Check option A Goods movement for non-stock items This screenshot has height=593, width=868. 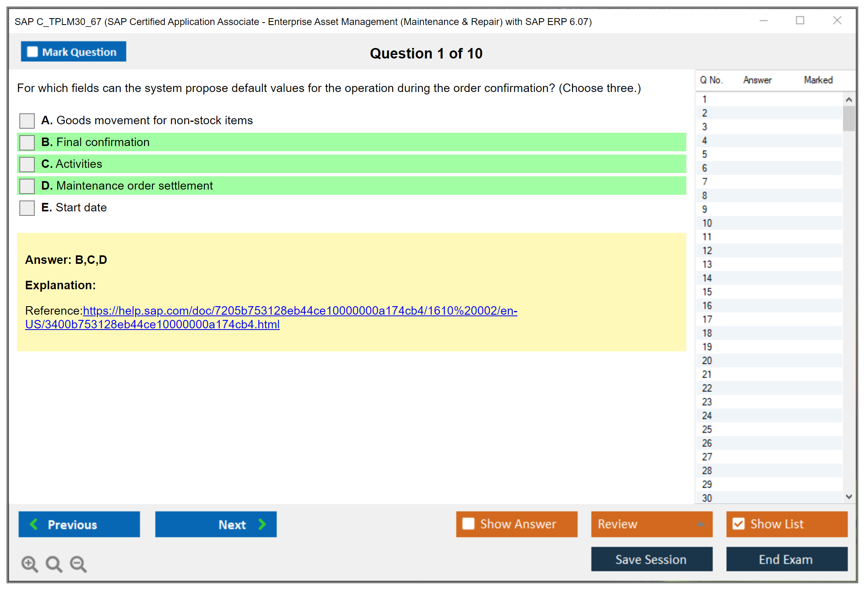[27, 121]
